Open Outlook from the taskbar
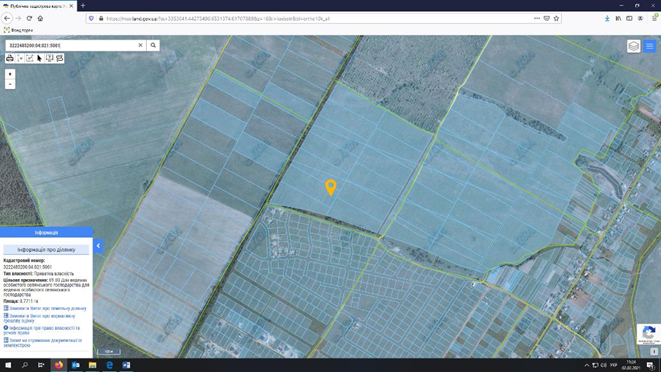The width and height of the screenshot is (661, 372). click(x=75, y=365)
